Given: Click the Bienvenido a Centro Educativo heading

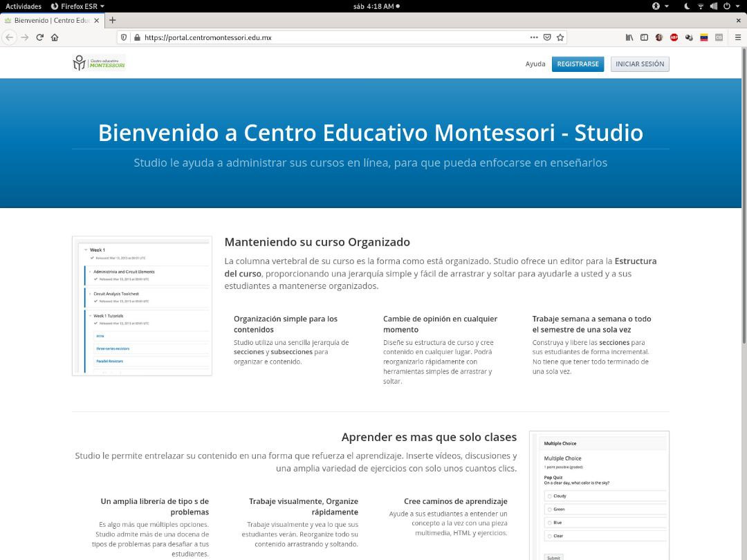Looking at the screenshot, I should 371,133.
